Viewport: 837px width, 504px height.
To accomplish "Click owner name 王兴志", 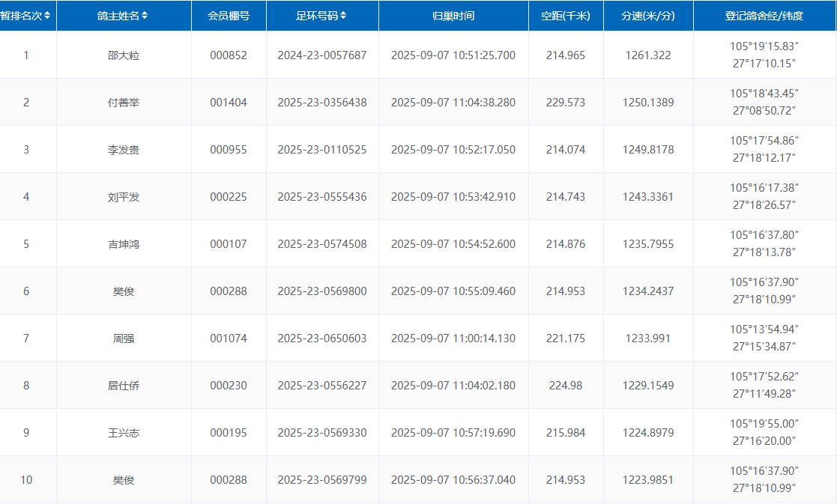I will tap(124, 433).
